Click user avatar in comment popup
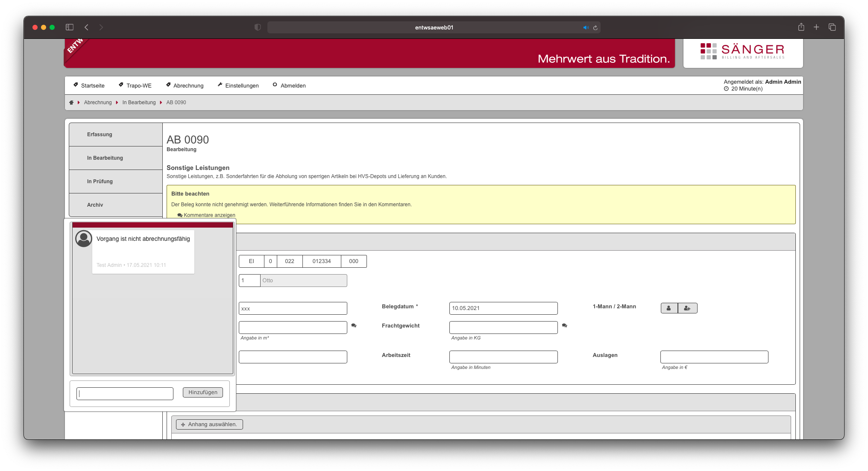Viewport: 868px width, 471px height. click(84, 239)
